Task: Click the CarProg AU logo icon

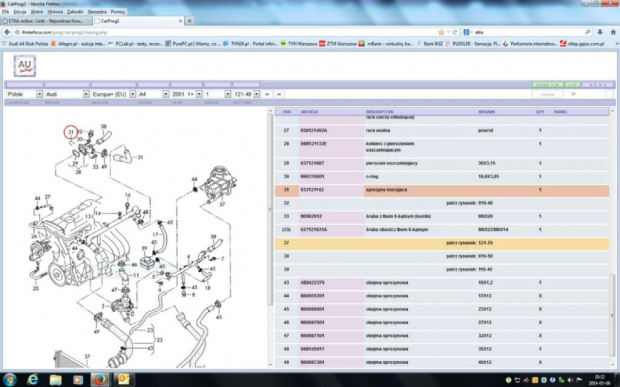Action: [25, 66]
